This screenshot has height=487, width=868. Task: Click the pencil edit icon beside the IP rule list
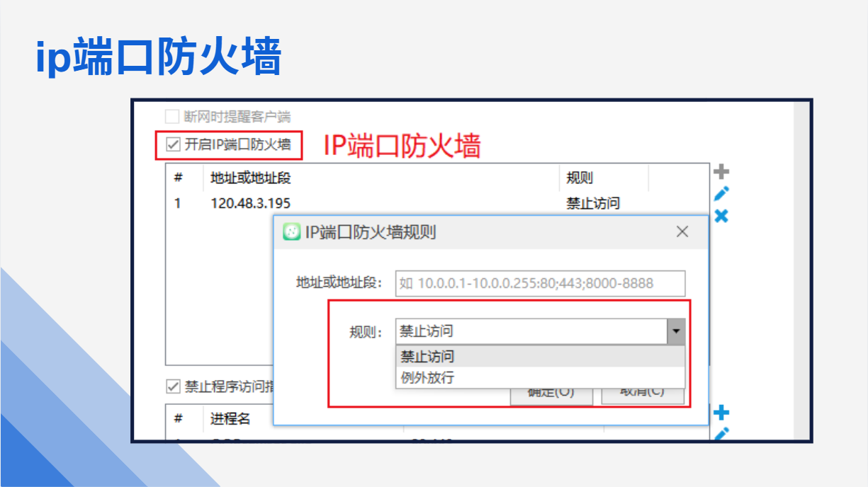(x=721, y=193)
